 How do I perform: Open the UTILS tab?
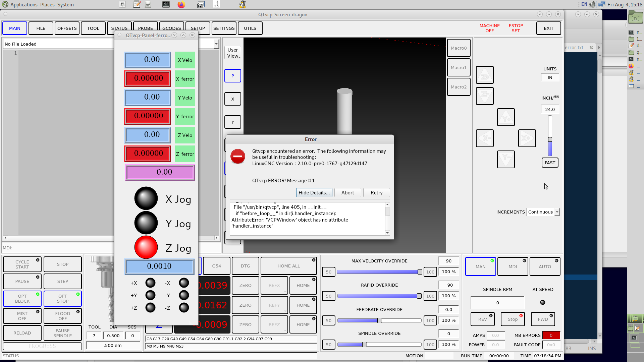pyautogui.click(x=250, y=28)
